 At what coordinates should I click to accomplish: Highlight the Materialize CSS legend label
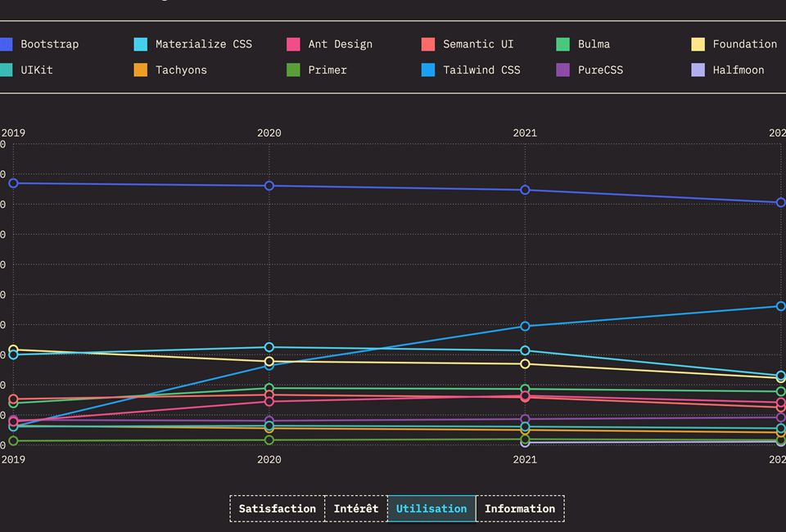point(204,44)
